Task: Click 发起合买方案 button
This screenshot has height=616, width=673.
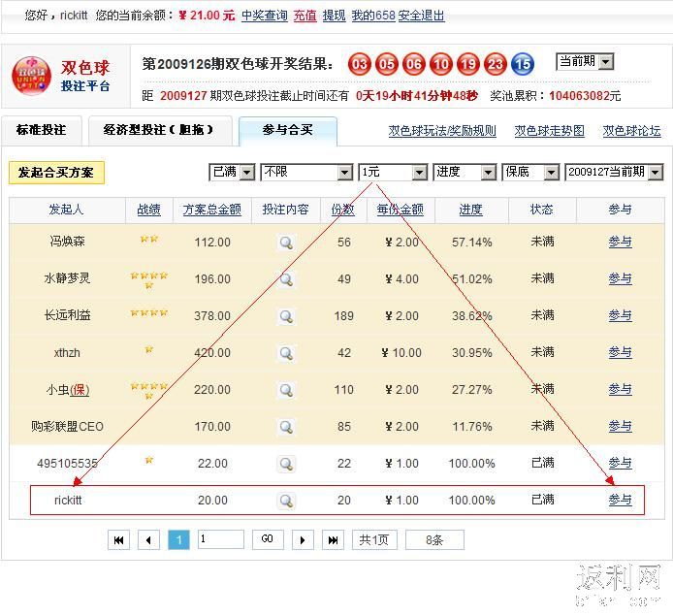Action: coord(56,173)
